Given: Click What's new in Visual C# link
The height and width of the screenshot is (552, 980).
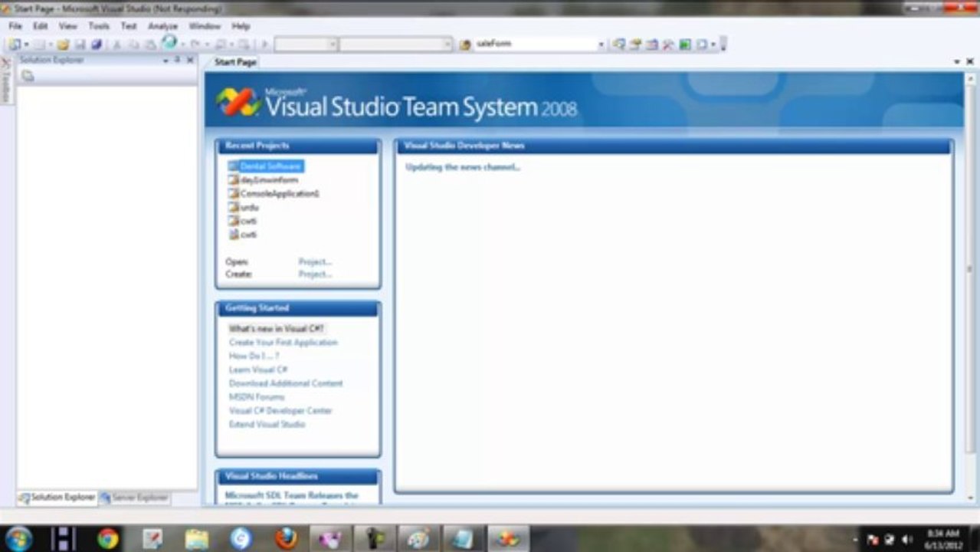Looking at the screenshot, I should 277,328.
